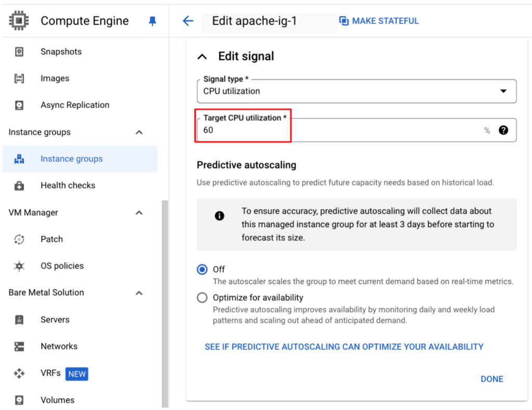Screen dimensions: 532x410
Task: Open the Servers page
Action: tap(55, 320)
